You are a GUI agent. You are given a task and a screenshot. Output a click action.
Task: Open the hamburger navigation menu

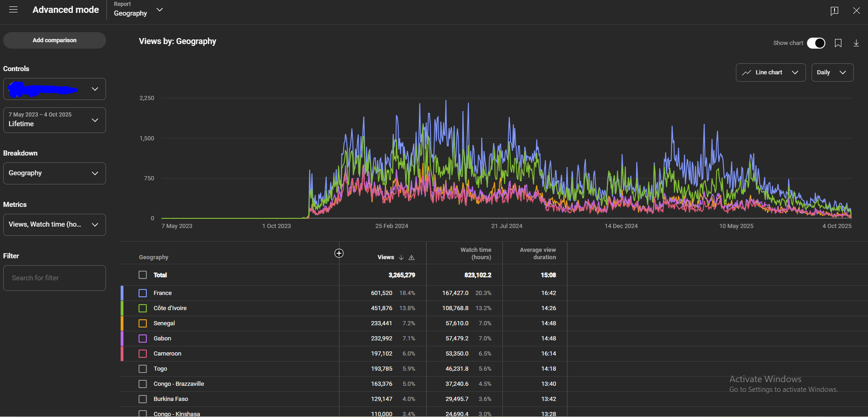click(x=13, y=10)
